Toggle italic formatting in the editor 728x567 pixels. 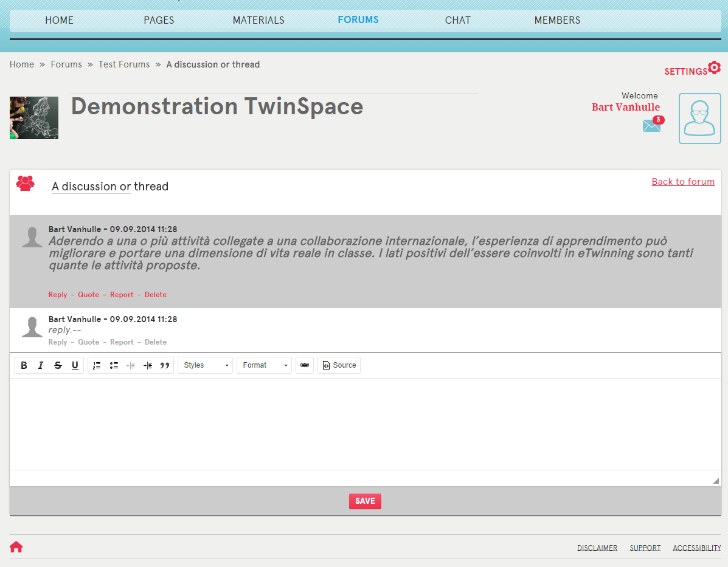pos(41,365)
